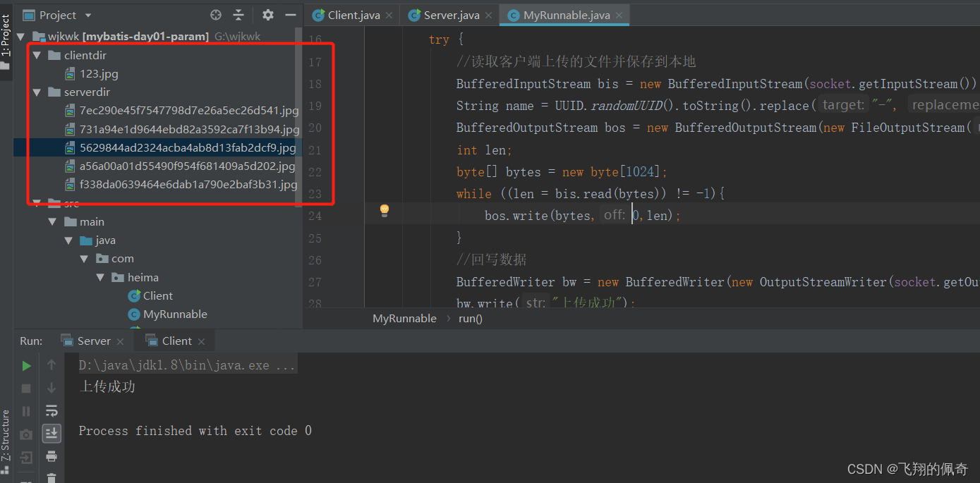Select f338da0639464e6dab1a790e2baf3b31.jpg file
980x483 pixels.
coord(181,185)
